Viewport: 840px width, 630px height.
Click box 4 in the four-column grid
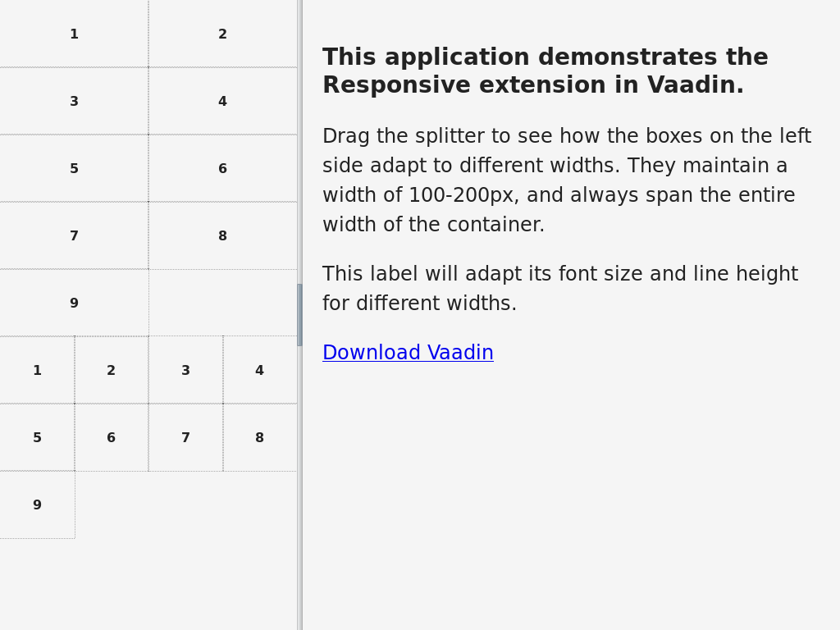click(x=260, y=370)
